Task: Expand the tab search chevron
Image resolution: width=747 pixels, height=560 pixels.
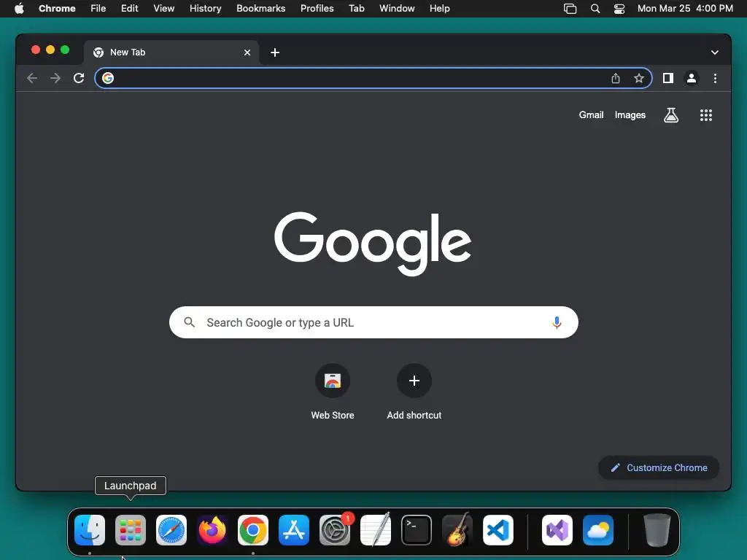Action: 715,52
